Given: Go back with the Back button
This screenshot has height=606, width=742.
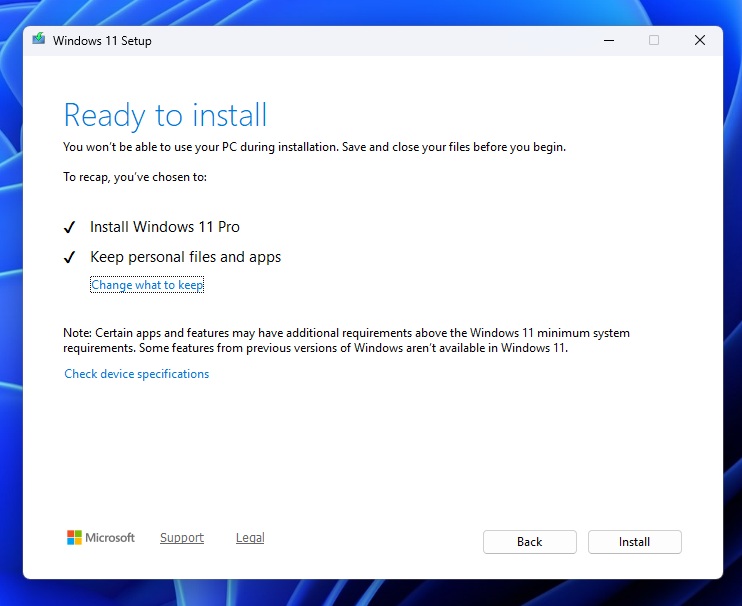Looking at the screenshot, I should tap(530, 542).
